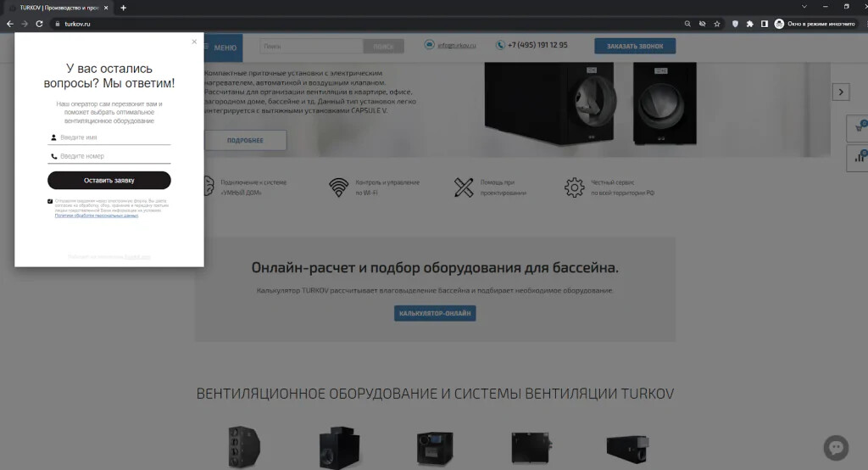Open the extensions puzzle icon
This screenshot has width=868, height=470.
tap(750, 24)
